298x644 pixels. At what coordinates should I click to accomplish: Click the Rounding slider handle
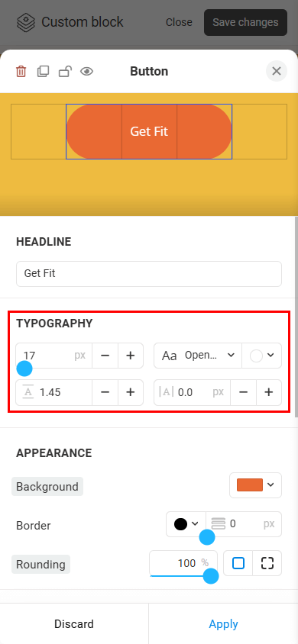[x=211, y=576]
